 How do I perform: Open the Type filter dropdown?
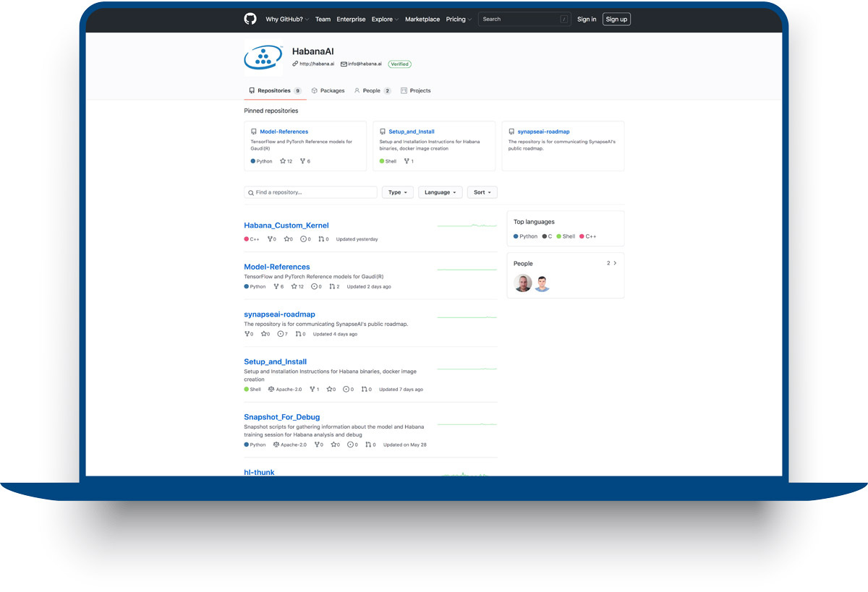tap(398, 192)
